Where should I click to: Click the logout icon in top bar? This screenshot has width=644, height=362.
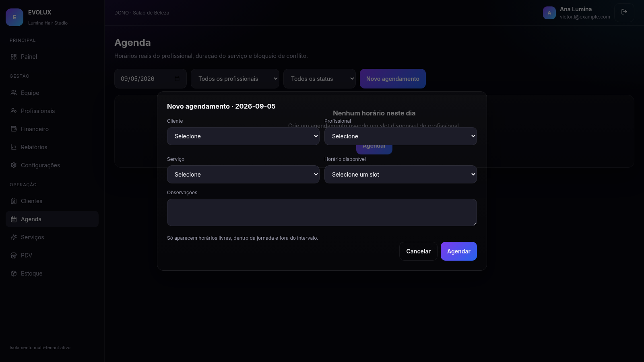pyautogui.click(x=624, y=12)
